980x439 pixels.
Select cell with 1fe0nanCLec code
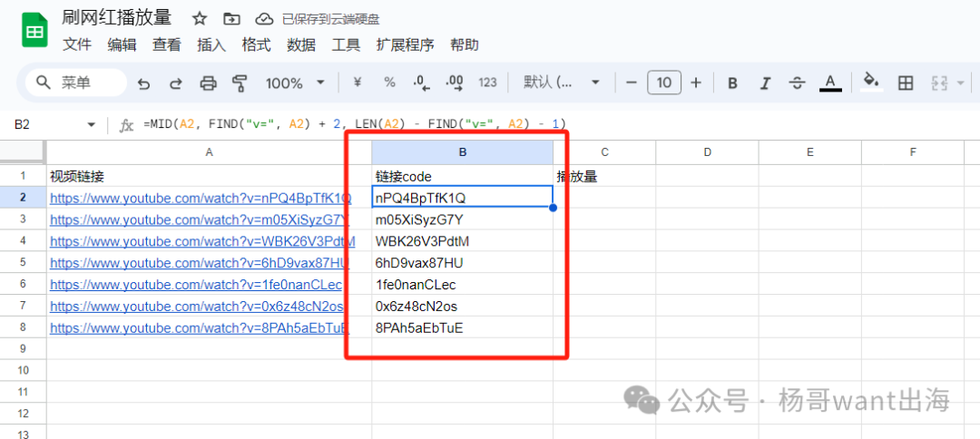463,285
